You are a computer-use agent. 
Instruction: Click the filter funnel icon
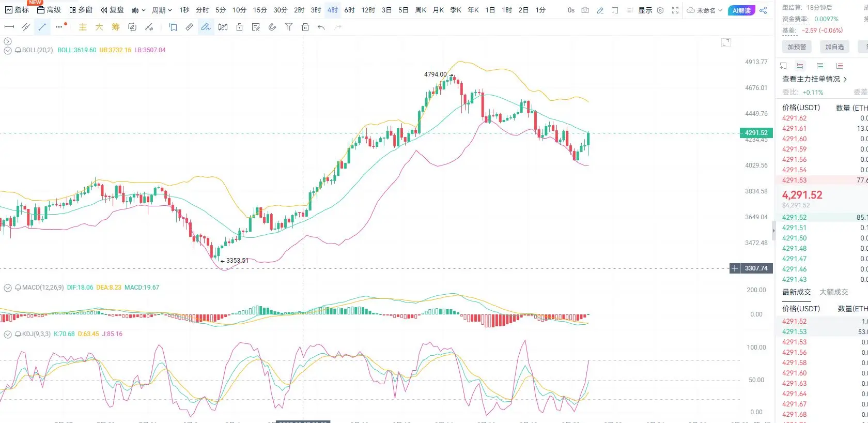coord(289,27)
